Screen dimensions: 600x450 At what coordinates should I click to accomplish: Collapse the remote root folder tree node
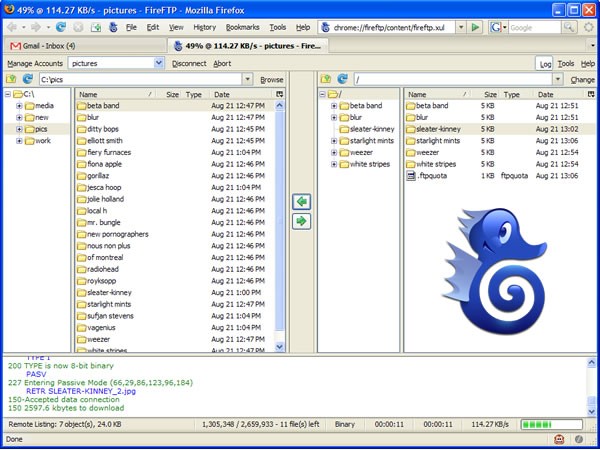322,94
